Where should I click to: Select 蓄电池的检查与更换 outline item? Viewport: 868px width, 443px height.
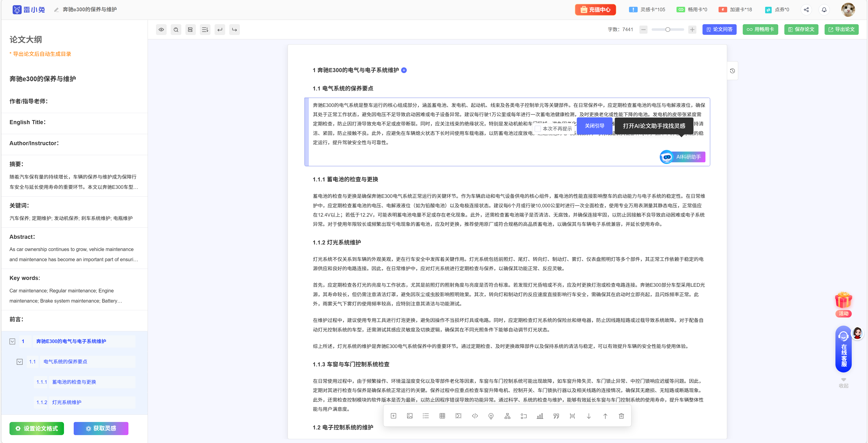pos(74,382)
